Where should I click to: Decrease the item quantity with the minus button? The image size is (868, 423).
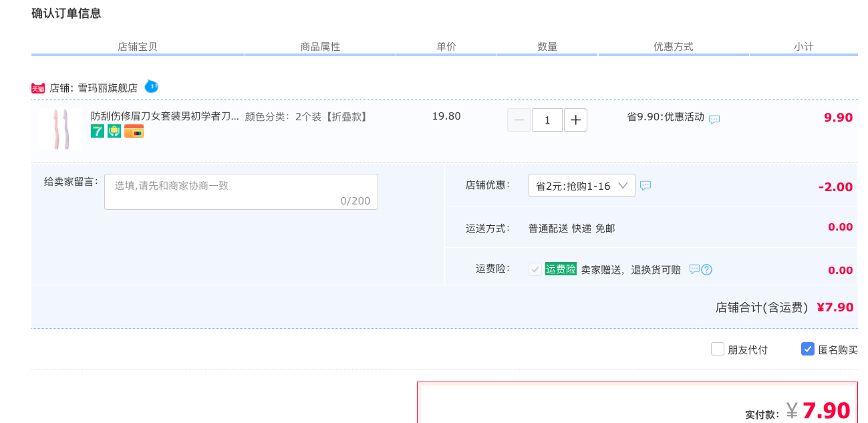pyautogui.click(x=519, y=120)
